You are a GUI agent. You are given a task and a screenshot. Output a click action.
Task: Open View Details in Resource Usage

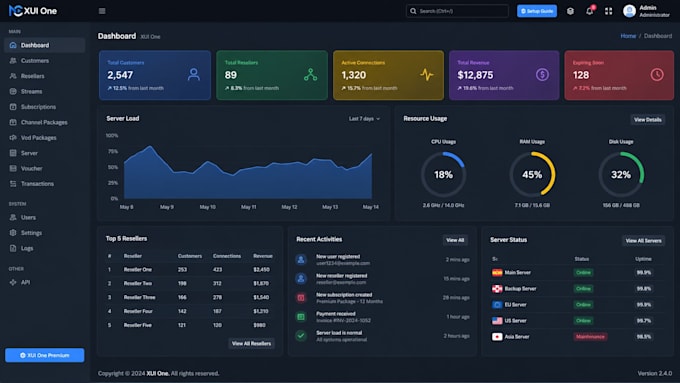point(647,120)
